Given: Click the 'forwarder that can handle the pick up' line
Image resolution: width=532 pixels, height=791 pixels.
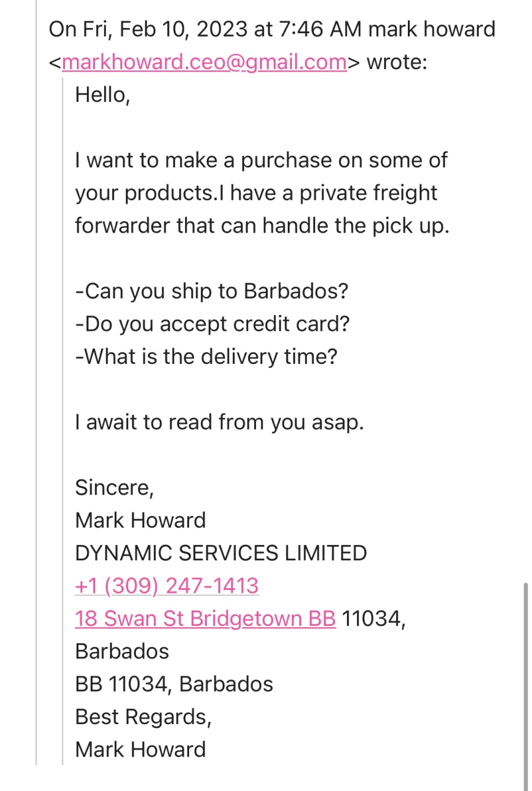Looking at the screenshot, I should (x=262, y=225).
